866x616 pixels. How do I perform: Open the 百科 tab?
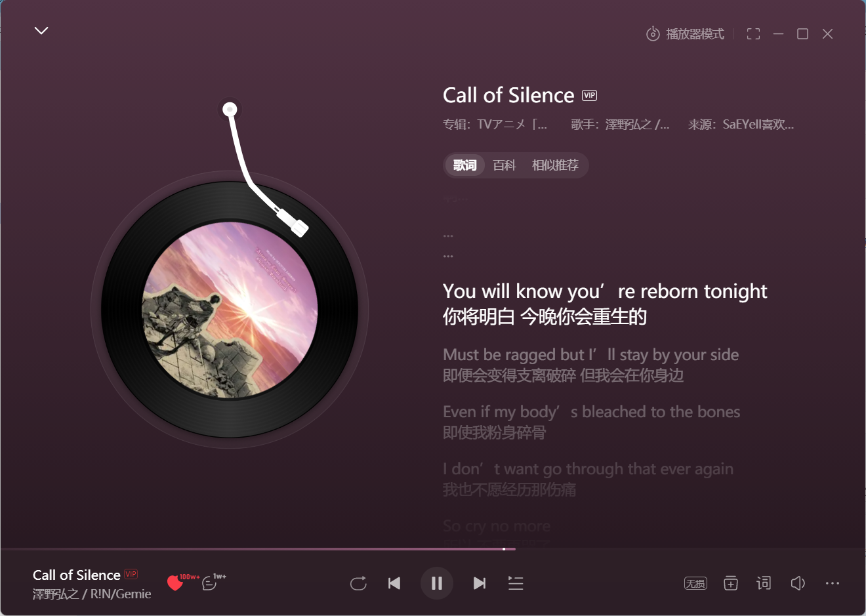click(x=505, y=165)
